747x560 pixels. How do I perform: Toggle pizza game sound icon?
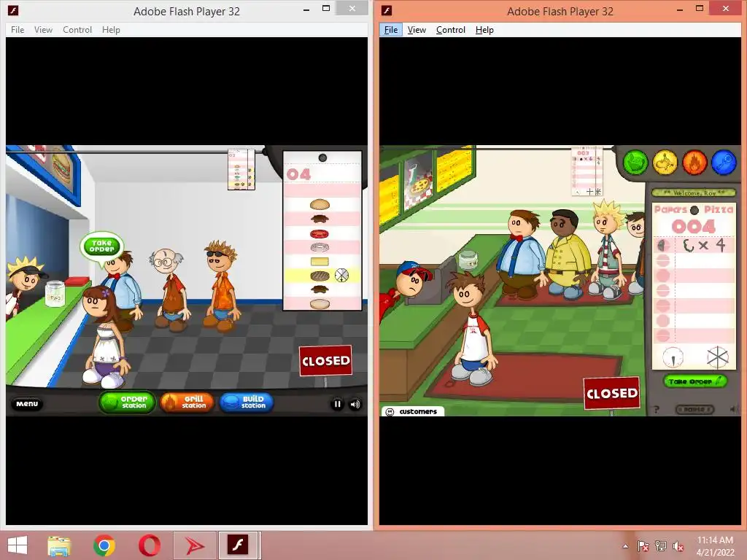[x=733, y=409]
